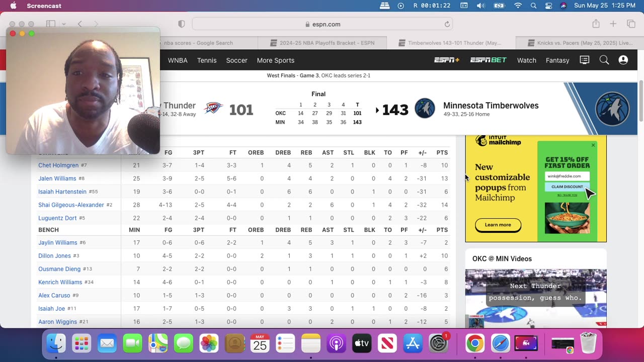This screenshot has width=644, height=362.
Task: Open Maps from the Dock
Action: [x=158, y=343]
